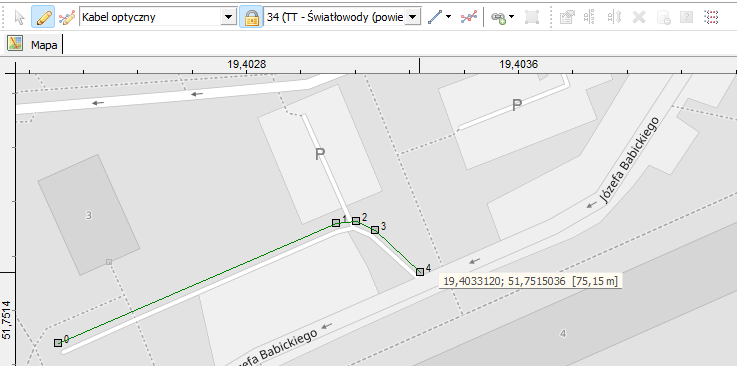Screen dimensions: 737x366
Task: Click the bounding box select icon
Action: tap(532, 18)
